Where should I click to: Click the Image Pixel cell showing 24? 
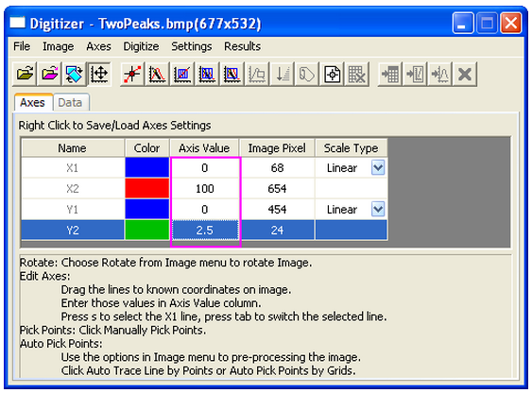point(277,230)
